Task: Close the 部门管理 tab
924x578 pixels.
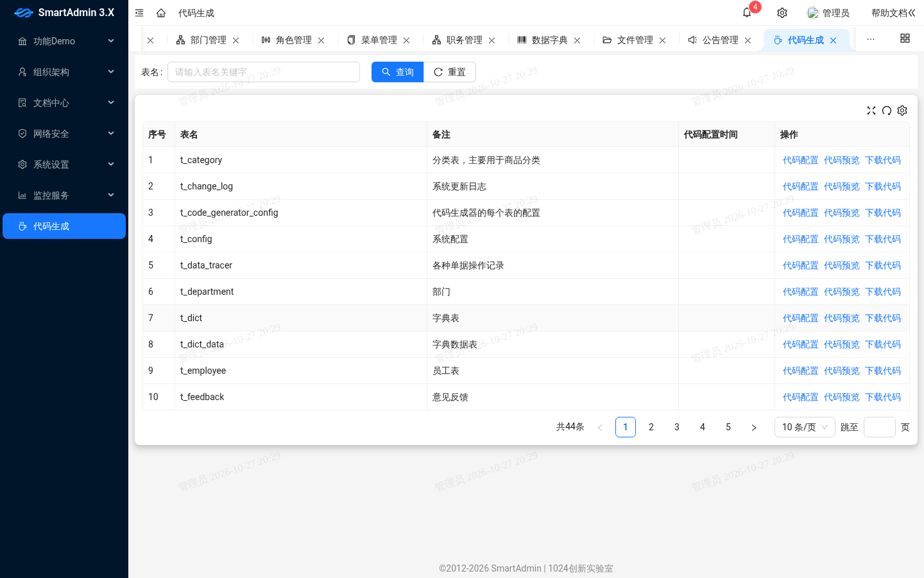Action: [236, 40]
